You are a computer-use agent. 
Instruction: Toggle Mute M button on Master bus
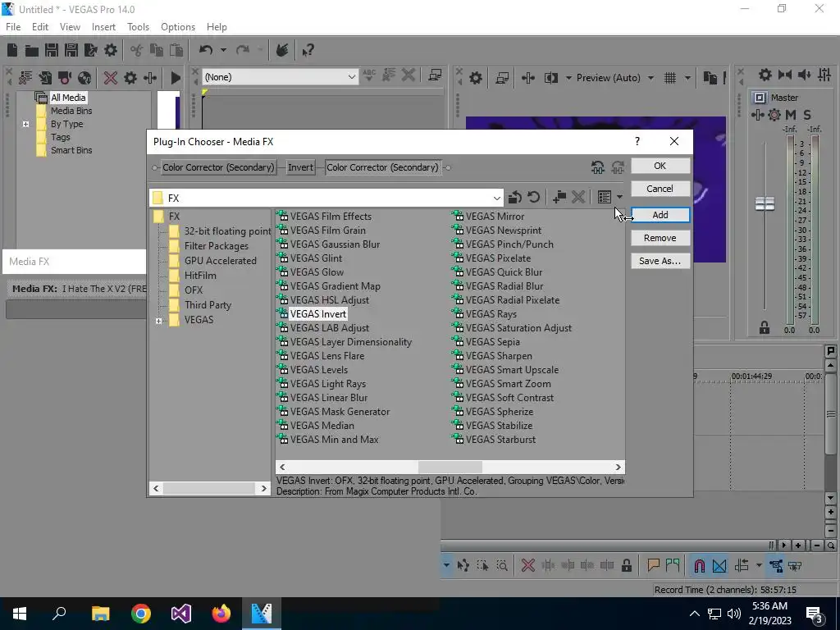click(x=791, y=115)
